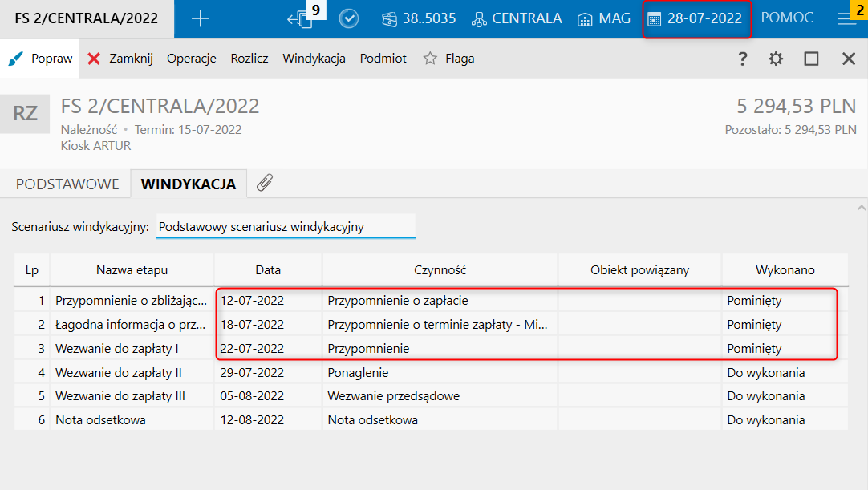Open the 38..5035 cash register selector

(419, 18)
